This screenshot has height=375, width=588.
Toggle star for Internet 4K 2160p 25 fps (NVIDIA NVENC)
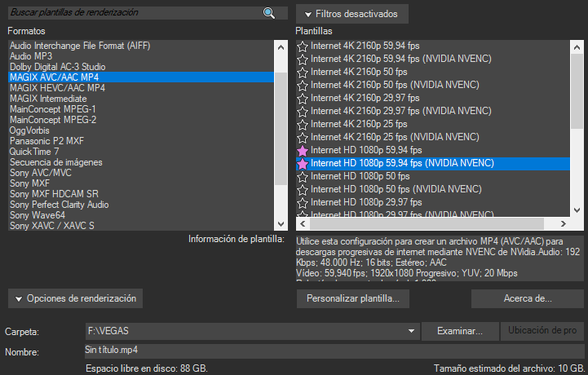303,138
